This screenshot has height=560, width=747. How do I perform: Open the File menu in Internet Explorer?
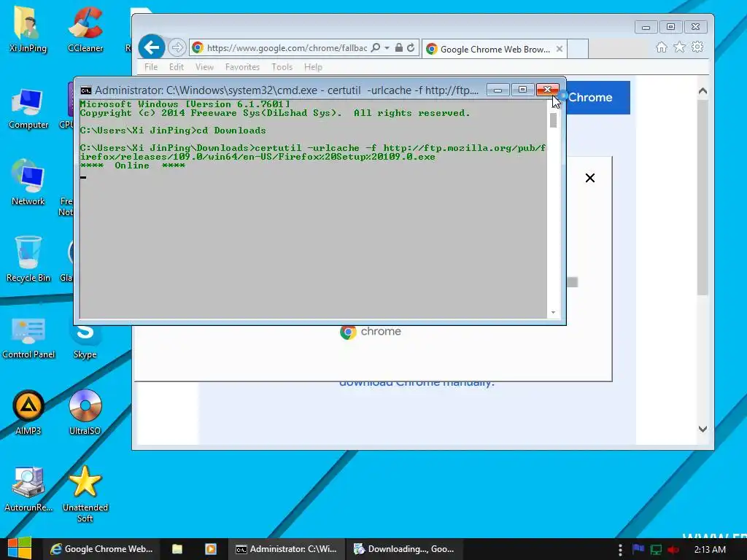tap(151, 67)
